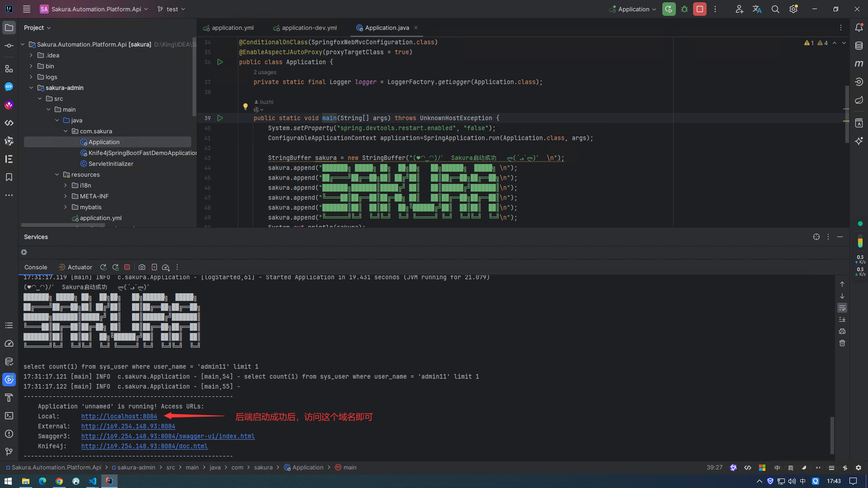Open the Notifications bell
The height and width of the screenshot is (488, 868).
859,28
